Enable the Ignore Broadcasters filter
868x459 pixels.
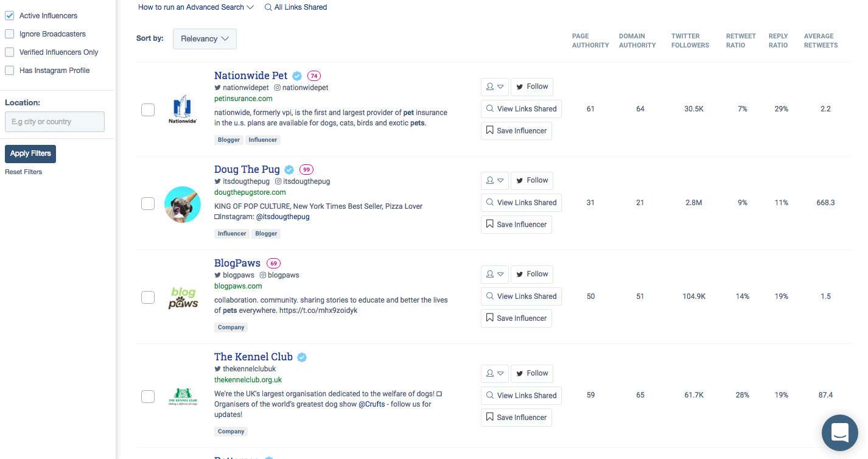click(9, 33)
